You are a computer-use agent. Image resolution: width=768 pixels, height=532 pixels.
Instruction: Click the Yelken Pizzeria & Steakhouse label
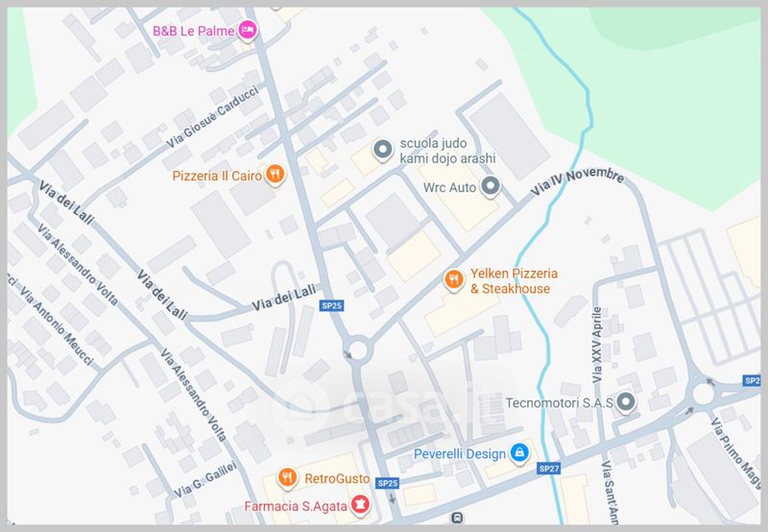514,280
